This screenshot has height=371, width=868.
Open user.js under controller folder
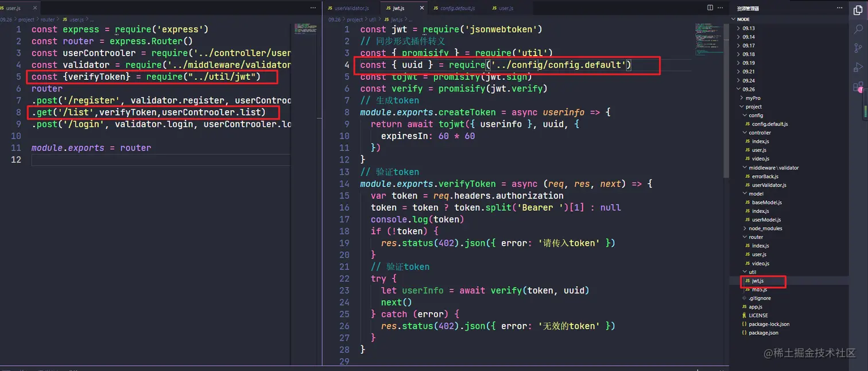tap(759, 150)
